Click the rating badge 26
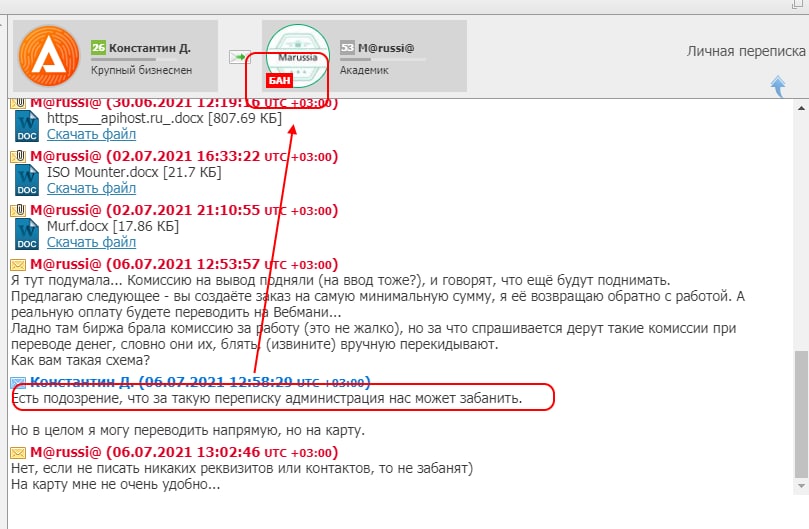Image resolution: width=809 pixels, height=529 pixels. pos(98,48)
